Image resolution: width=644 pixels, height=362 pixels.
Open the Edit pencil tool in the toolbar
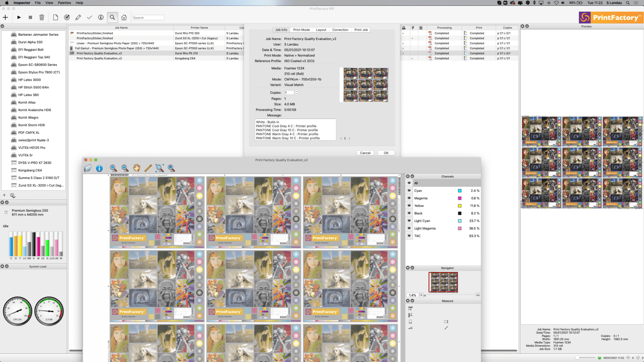78,17
